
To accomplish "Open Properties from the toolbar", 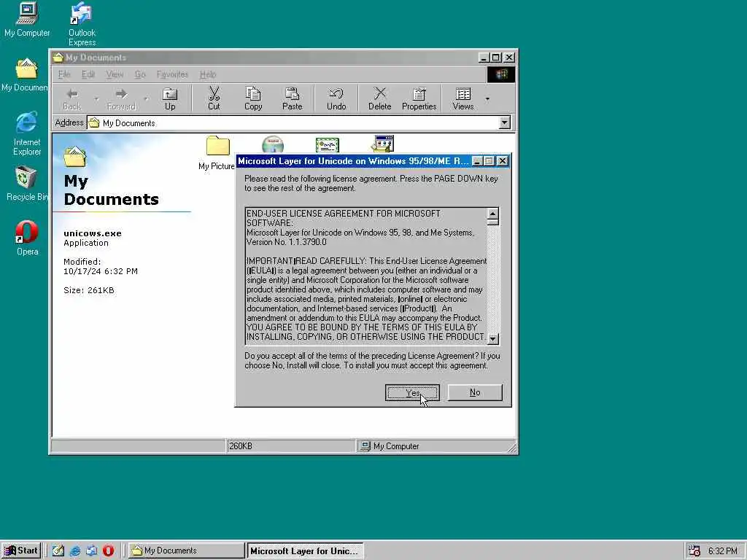I will (419, 98).
